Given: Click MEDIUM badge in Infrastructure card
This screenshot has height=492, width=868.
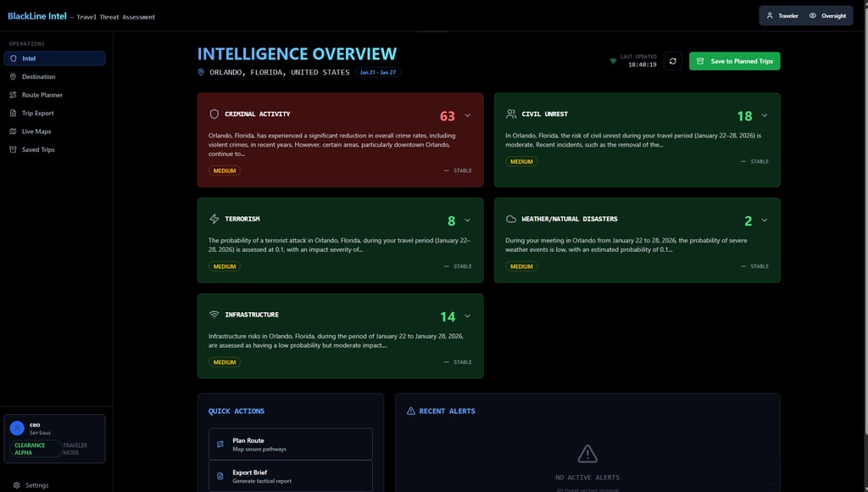Looking at the screenshot, I should pyautogui.click(x=225, y=362).
